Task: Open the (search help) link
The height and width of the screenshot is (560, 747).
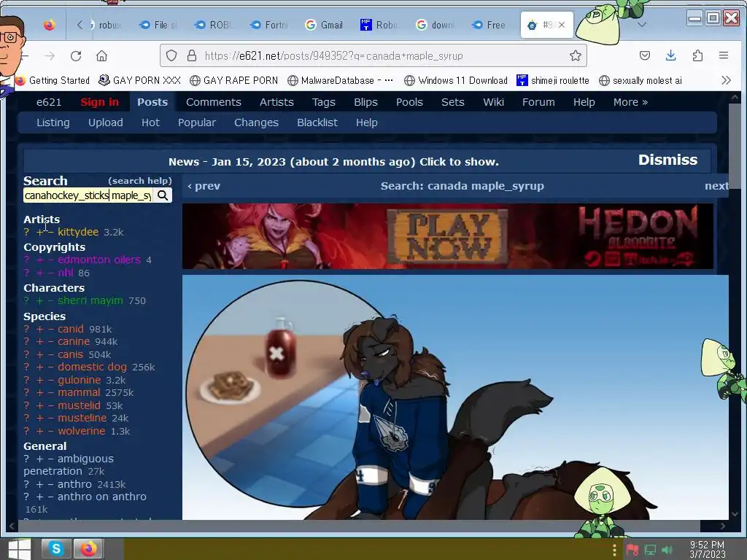Action: click(x=139, y=181)
